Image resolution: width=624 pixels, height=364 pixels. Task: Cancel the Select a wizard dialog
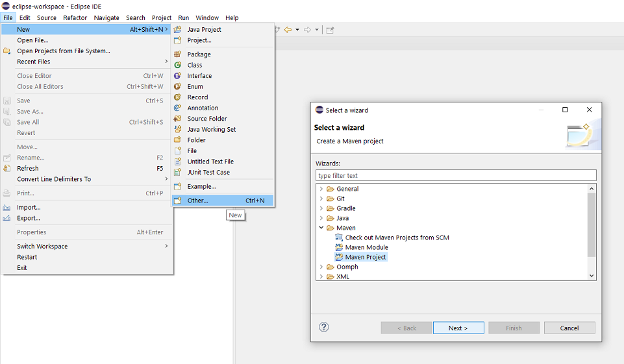tap(569, 328)
